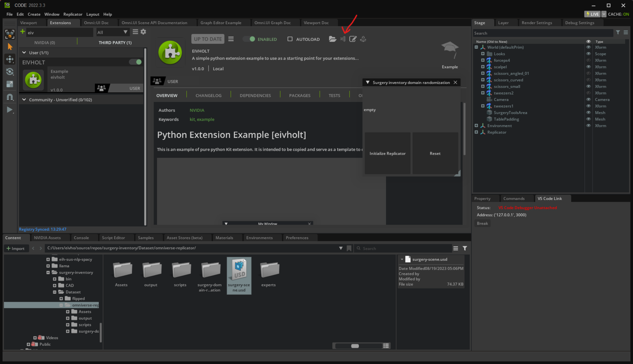Expand the Environment prim in Stage

pyautogui.click(x=476, y=126)
